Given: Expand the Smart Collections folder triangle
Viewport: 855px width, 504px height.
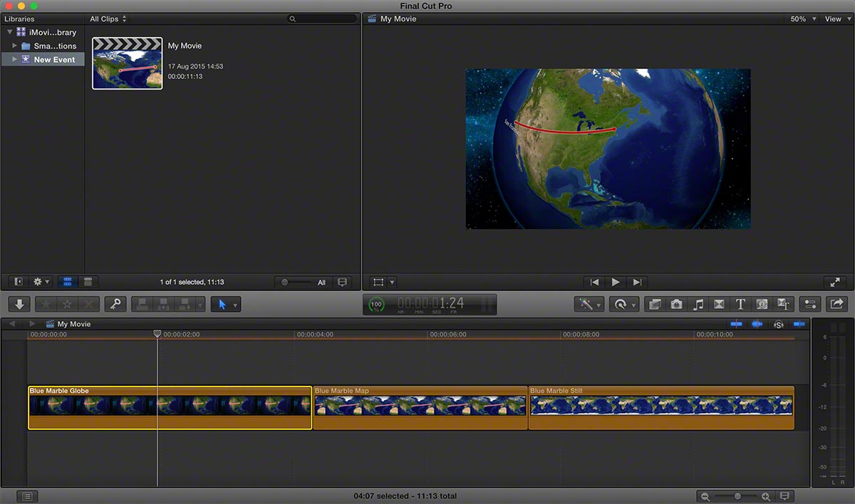Looking at the screenshot, I should tap(15, 46).
